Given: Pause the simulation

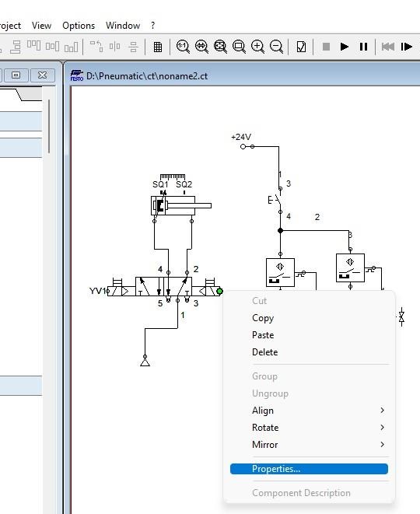Looking at the screenshot, I should point(363,47).
